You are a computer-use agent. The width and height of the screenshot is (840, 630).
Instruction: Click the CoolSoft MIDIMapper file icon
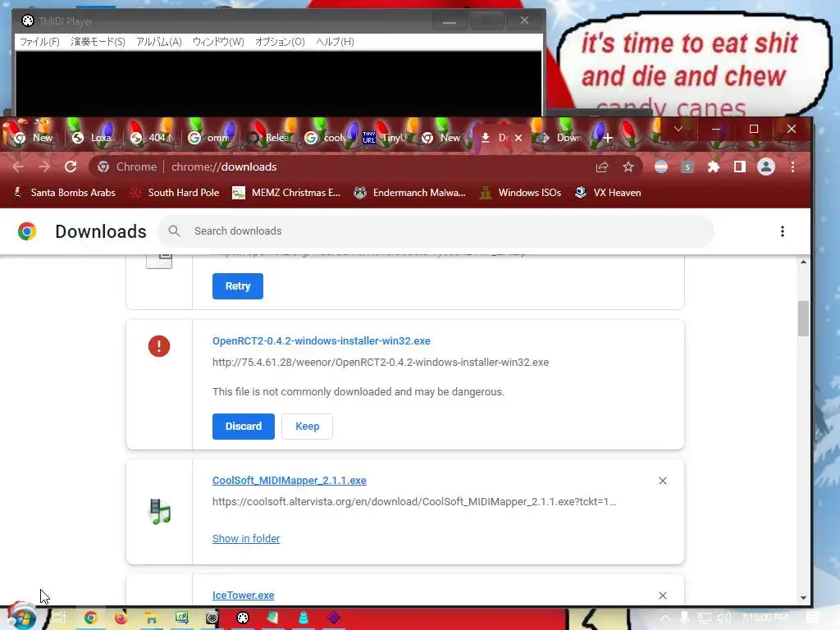coord(160,511)
